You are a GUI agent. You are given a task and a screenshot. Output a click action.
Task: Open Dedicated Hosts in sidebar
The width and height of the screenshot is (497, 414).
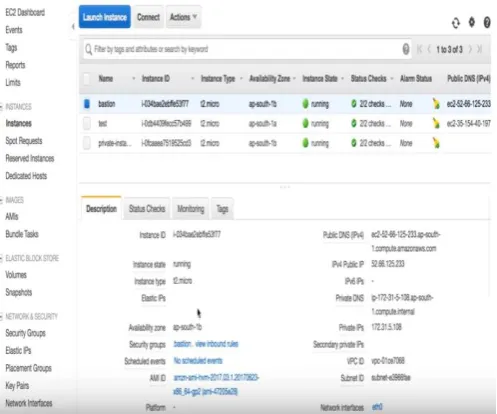(x=26, y=176)
